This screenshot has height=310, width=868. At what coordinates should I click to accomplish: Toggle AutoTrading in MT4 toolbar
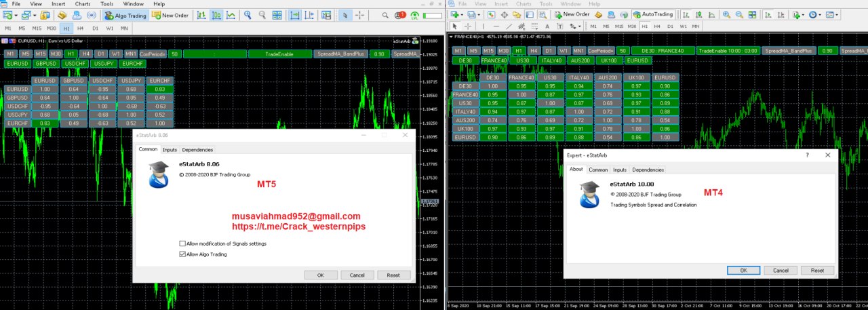click(653, 14)
